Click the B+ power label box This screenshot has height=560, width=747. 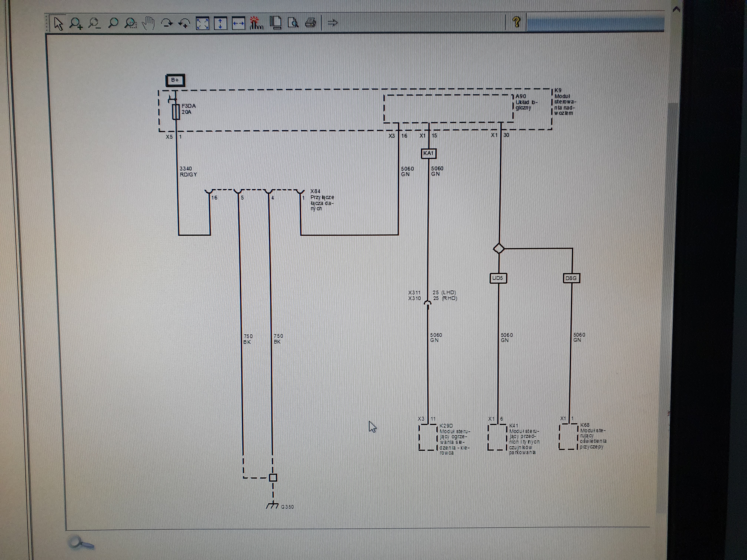(175, 80)
